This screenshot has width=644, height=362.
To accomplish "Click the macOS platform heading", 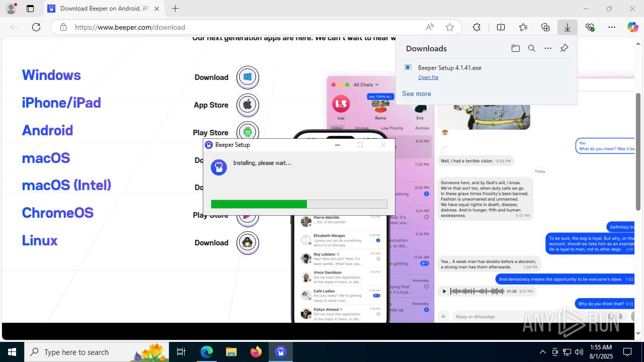I will tap(46, 158).
